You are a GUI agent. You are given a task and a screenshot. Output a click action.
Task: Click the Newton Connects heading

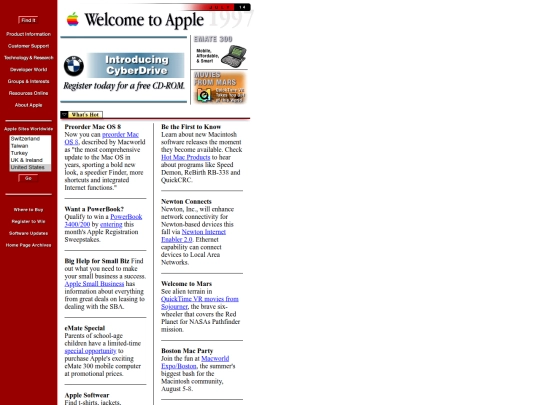point(186,201)
